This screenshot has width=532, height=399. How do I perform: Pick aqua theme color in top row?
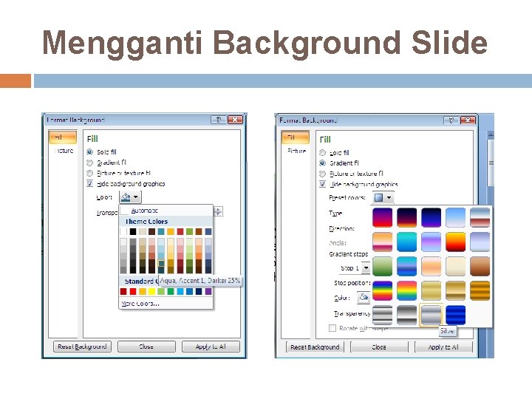coord(161,231)
